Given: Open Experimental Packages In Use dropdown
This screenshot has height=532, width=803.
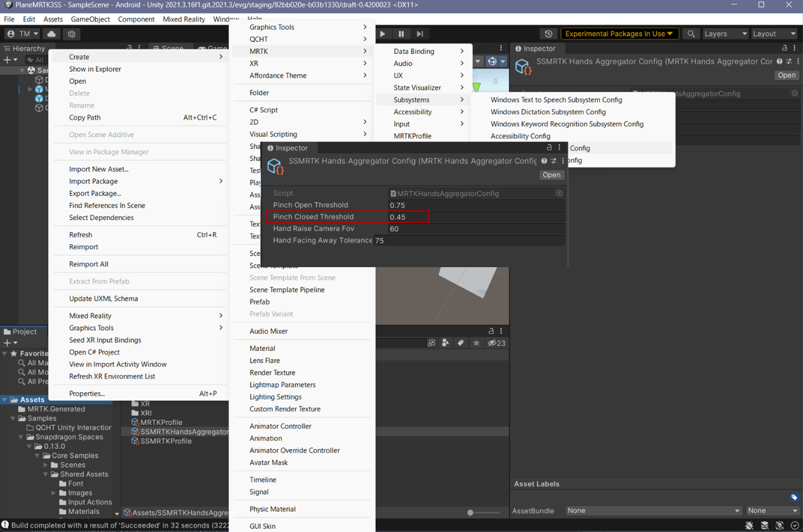Looking at the screenshot, I should point(619,34).
